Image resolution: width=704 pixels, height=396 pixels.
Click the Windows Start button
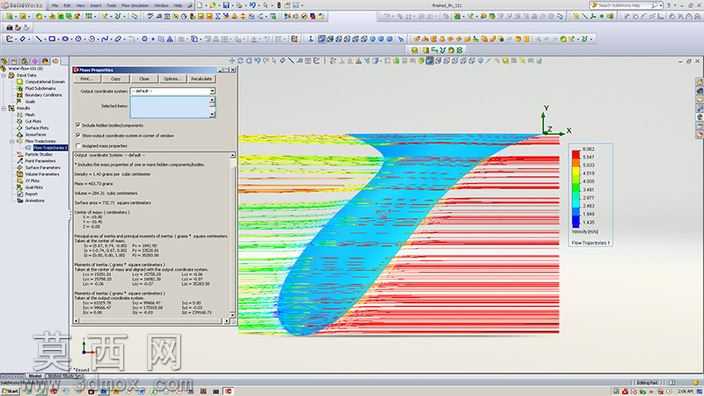point(10,392)
